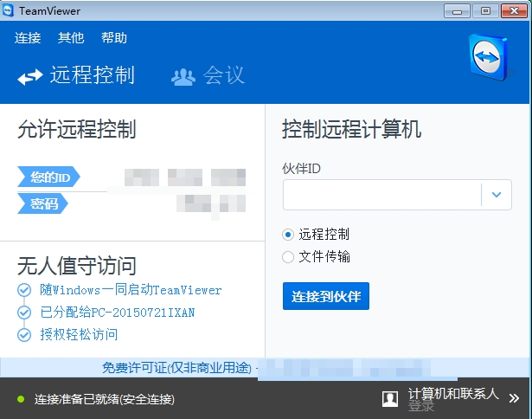
Task: Click the 密码 label tag
Action: 42,203
